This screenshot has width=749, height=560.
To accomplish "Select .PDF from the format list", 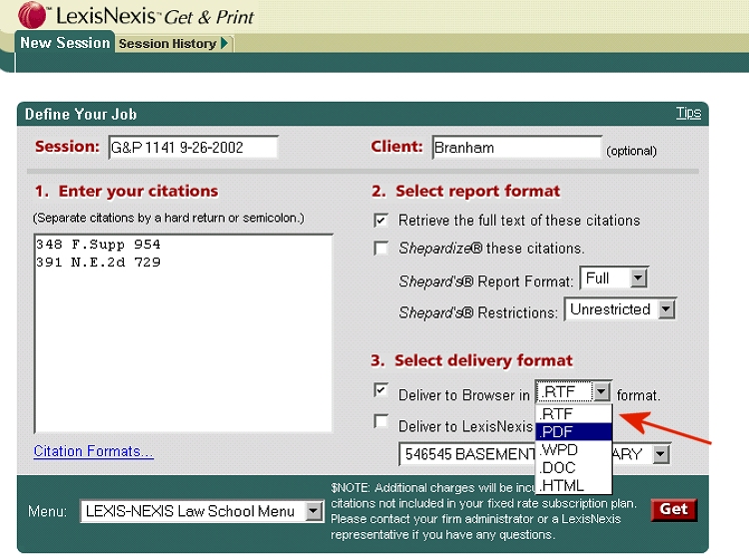I will tap(573, 431).
